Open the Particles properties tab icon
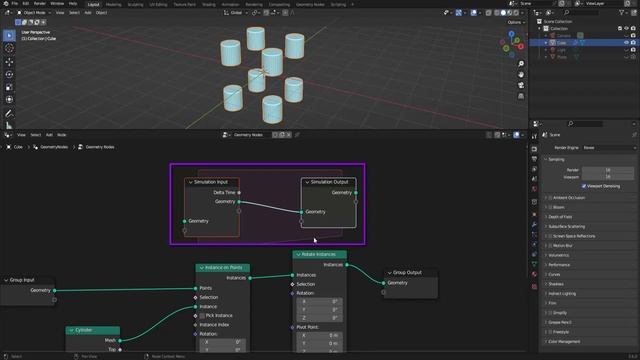Image resolution: width=640 pixels, height=360 pixels. pos(534,234)
